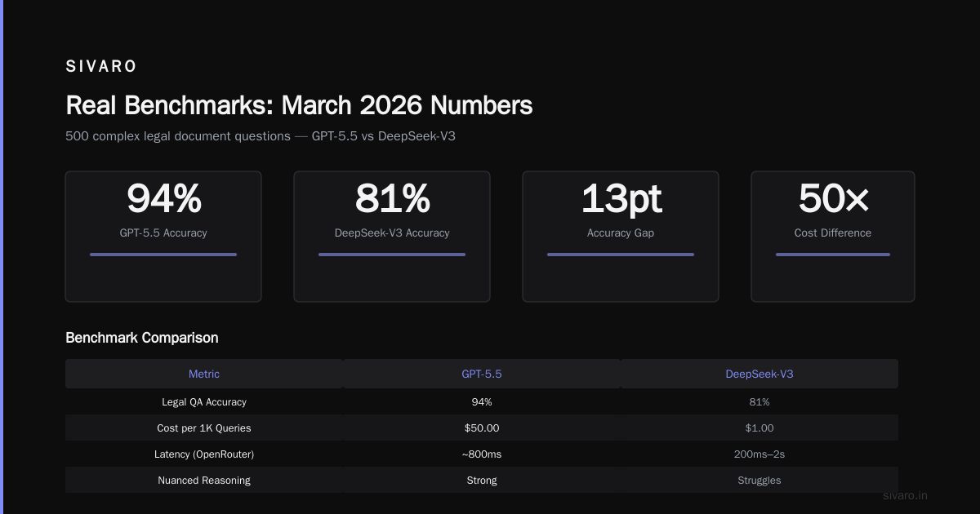Click the 'Struggles' table cell
The image size is (980, 514).
759,480
